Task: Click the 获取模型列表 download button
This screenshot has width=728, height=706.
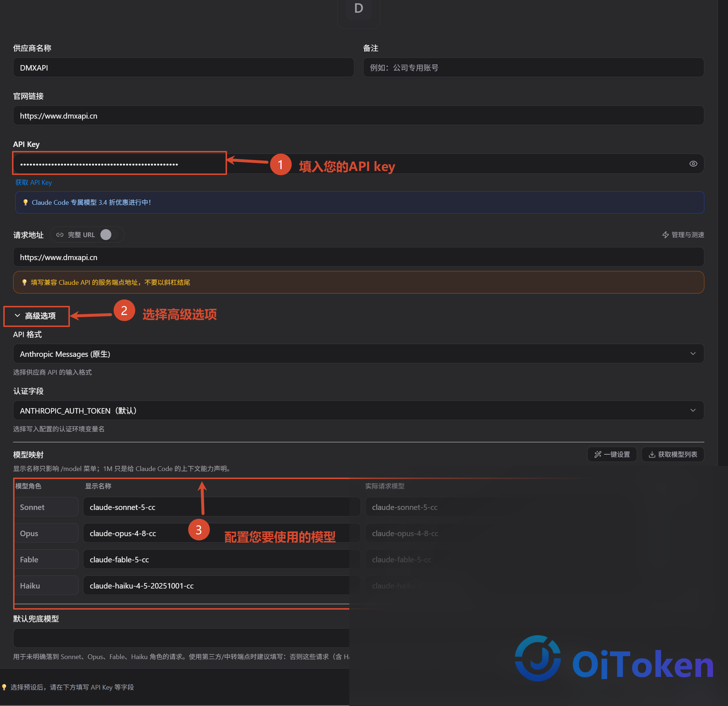Action: pos(673,454)
